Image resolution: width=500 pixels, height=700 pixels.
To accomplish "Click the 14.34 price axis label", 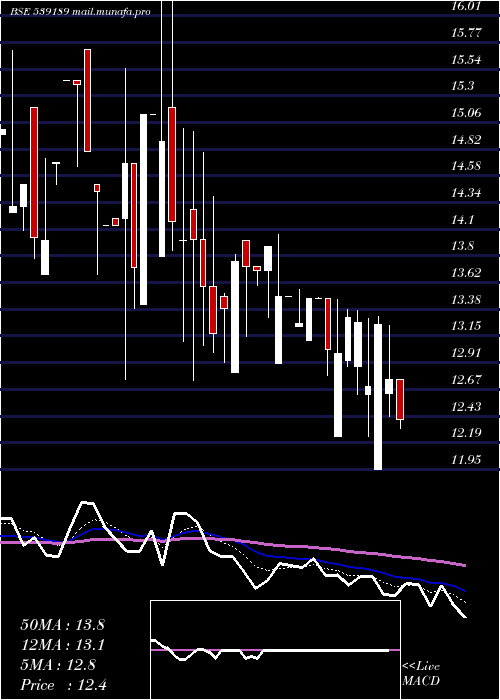I will tap(466, 193).
